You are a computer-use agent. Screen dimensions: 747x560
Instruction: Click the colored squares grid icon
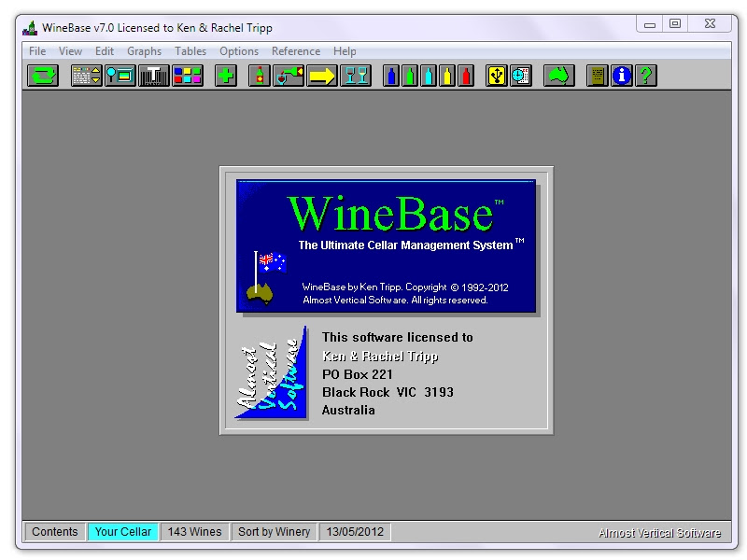click(188, 76)
